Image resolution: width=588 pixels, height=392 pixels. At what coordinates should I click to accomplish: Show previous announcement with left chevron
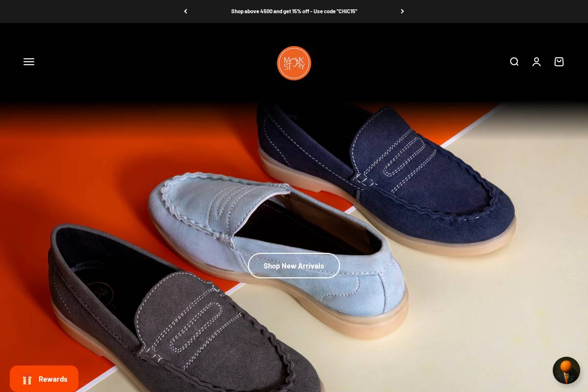point(185,11)
